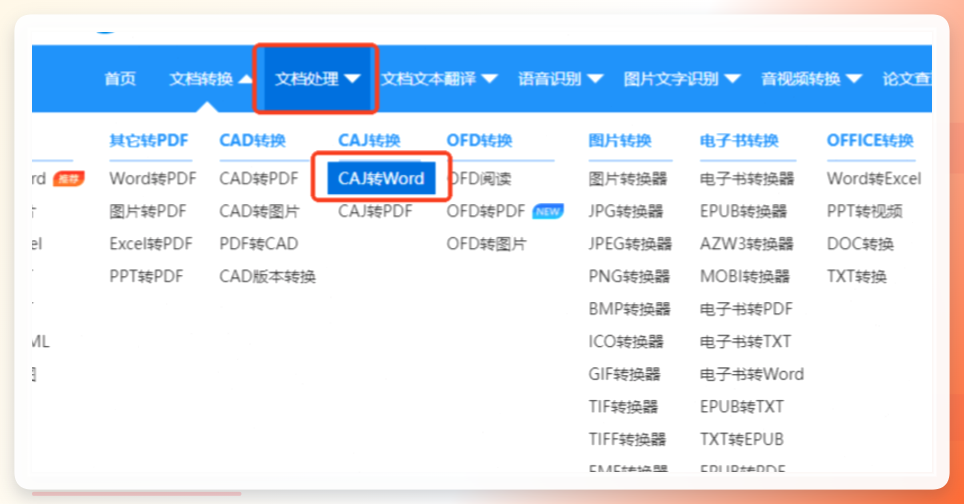Open PDF转CAD converter

point(259,244)
